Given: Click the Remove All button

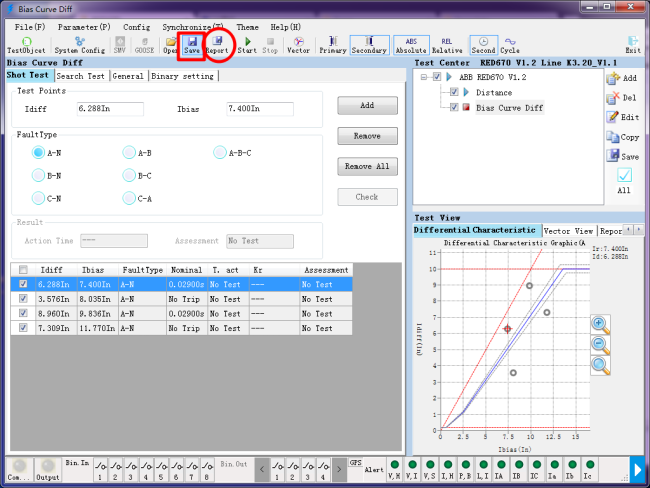Looking at the screenshot, I should tap(367, 166).
